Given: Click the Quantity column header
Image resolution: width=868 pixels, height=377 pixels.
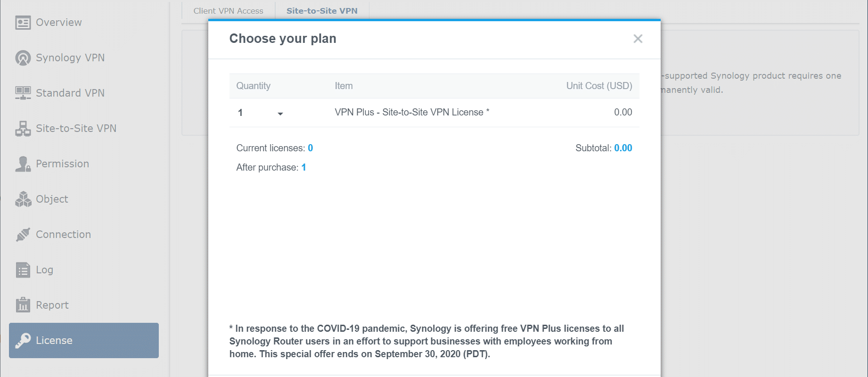Looking at the screenshot, I should [254, 86].
